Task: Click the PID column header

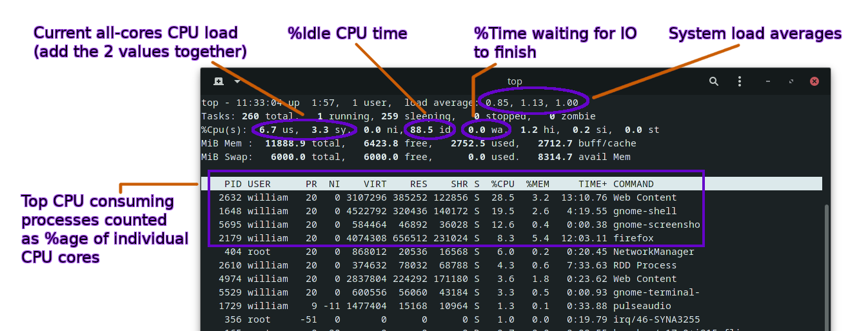Action: point(233,184)
